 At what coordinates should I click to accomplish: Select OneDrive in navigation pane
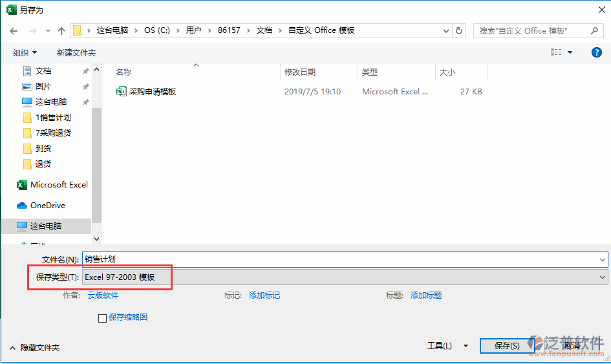tap(48, 206)
